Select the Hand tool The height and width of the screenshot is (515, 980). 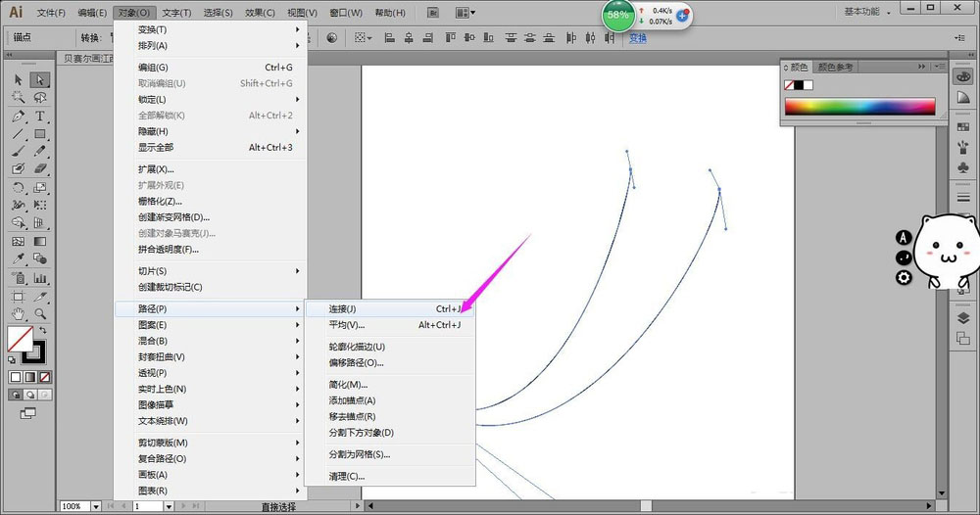[18, 314]
